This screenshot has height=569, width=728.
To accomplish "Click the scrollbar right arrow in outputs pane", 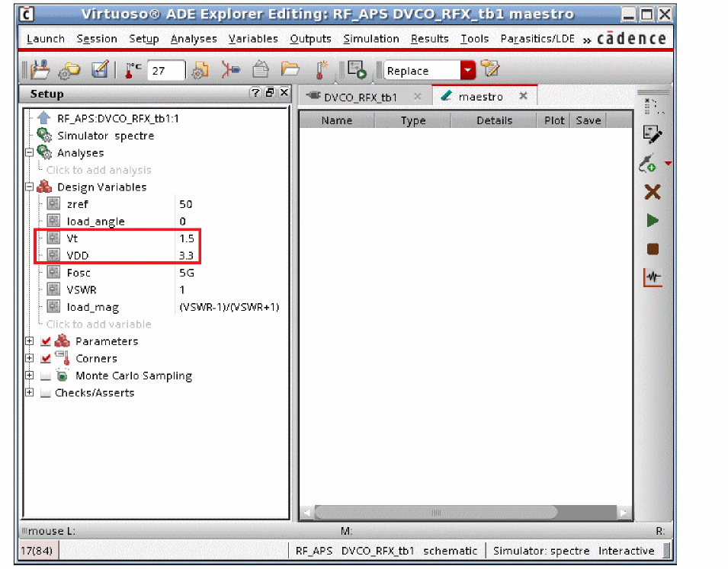I will click(x=623, y=513).
